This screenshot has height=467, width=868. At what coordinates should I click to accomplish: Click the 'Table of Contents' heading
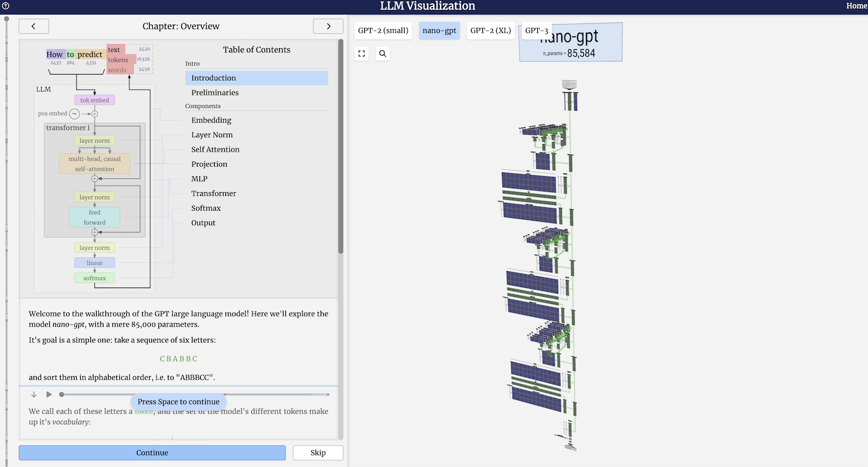click(x=256, y=49)
